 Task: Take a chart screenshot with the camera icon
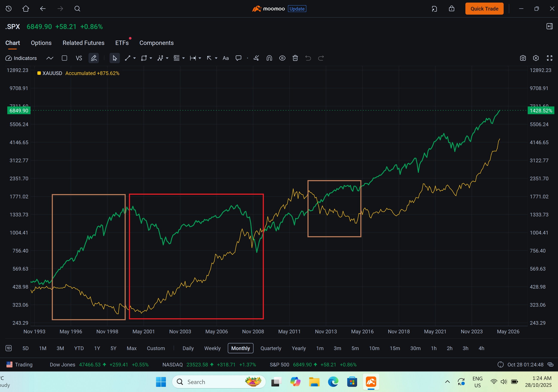pyautogui.click(x=523, y=58)
